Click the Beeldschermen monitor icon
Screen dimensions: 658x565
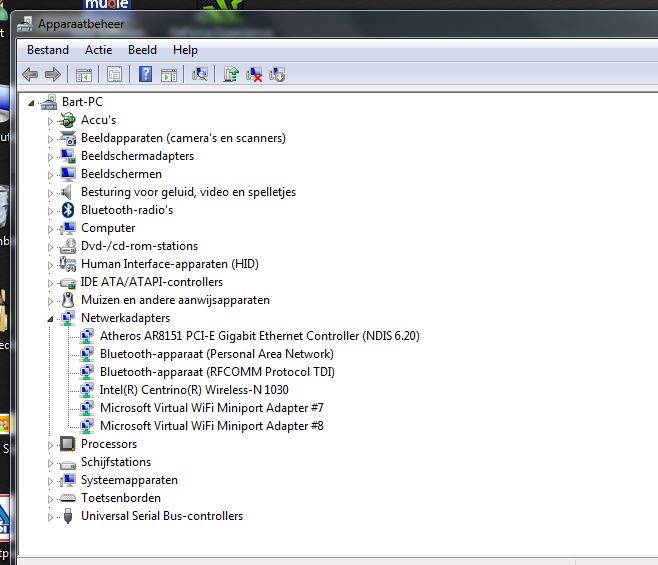pos(68,174)
